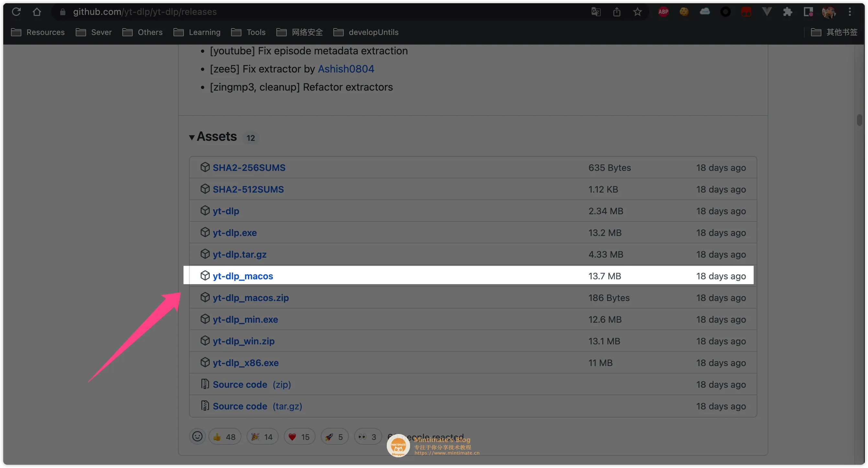The width and height of the screenshot is (868, 468).
Task: Click the page vertical scrollbar thumb
Action: pos(860,120)
